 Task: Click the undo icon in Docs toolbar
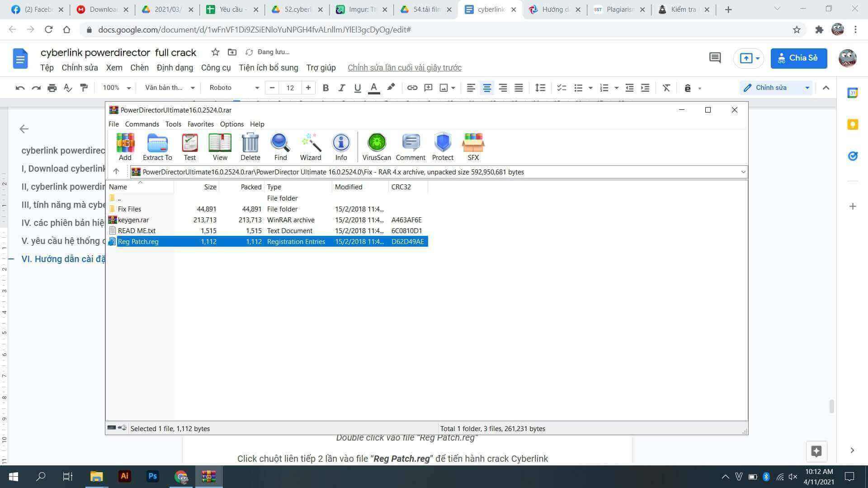pyautogui.click(x=20, y=88)
